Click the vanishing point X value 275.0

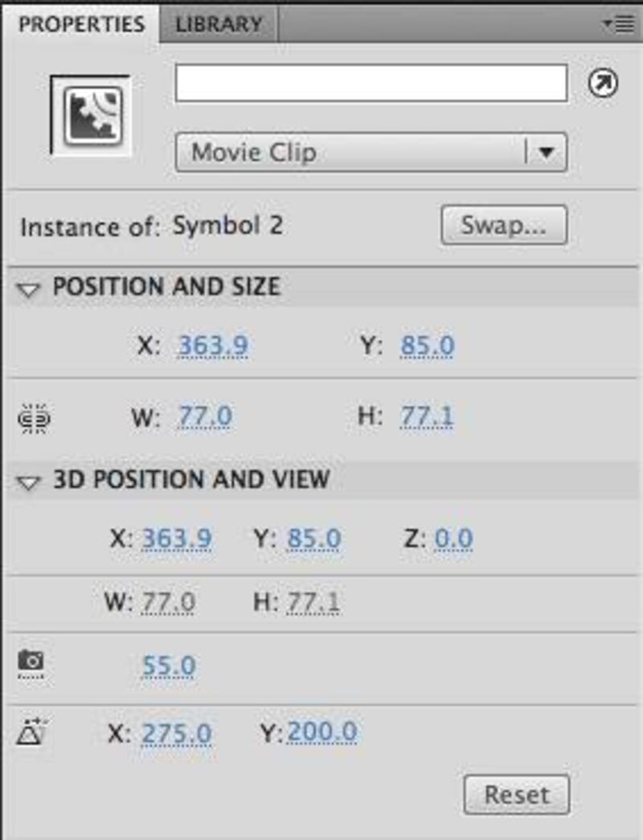[177, 733]
